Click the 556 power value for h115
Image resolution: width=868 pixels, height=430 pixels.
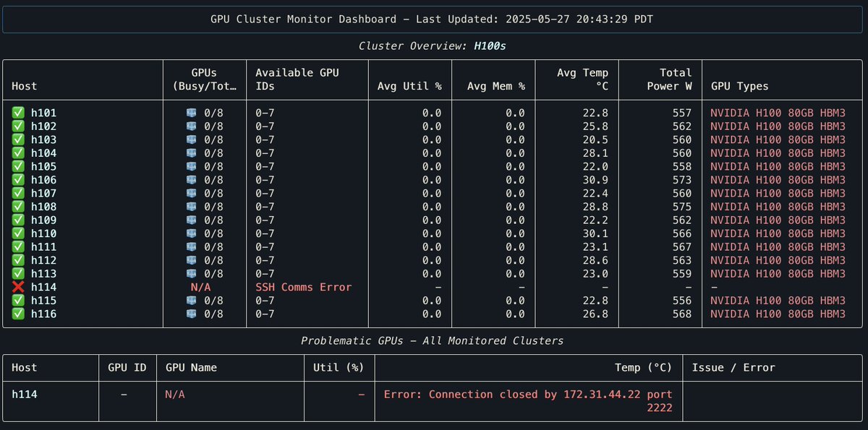click(683, 301)
